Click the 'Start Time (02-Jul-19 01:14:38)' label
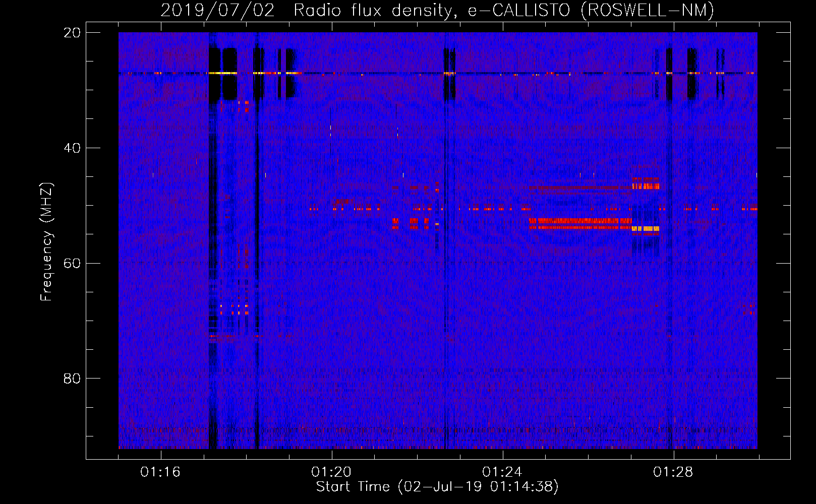The image size is (816, 504). [437, 487]
